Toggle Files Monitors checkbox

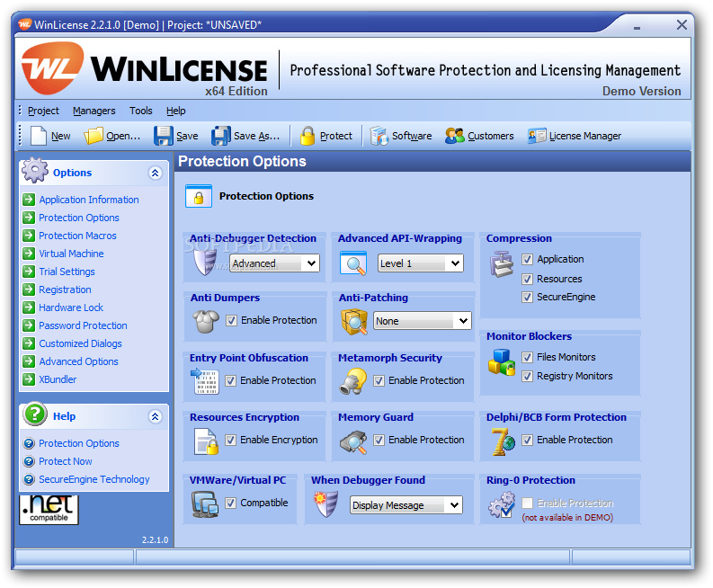527,358
